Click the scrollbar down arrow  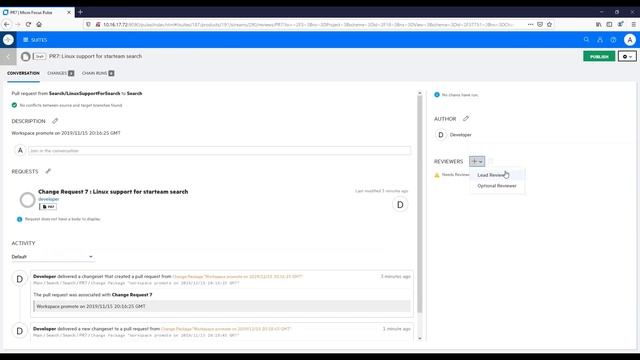(420, 338)
